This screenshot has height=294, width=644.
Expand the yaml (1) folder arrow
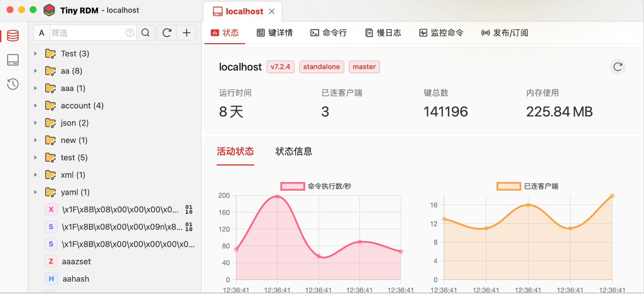[x=36, y=192]
